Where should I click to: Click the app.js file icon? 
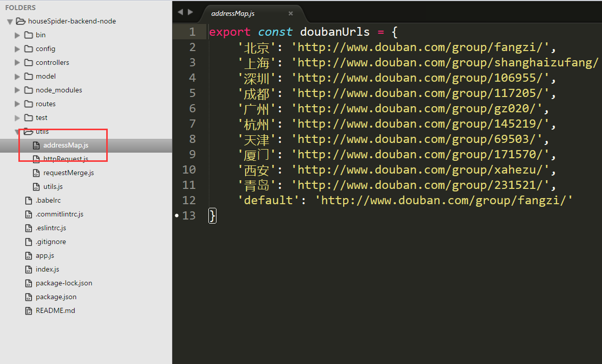[x=29, y=256]
